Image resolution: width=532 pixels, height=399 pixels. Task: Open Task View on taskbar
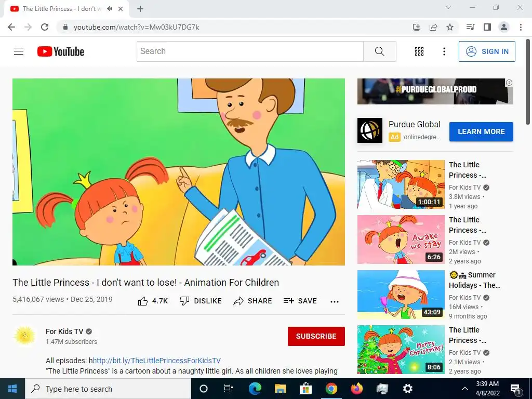point(229,389)
